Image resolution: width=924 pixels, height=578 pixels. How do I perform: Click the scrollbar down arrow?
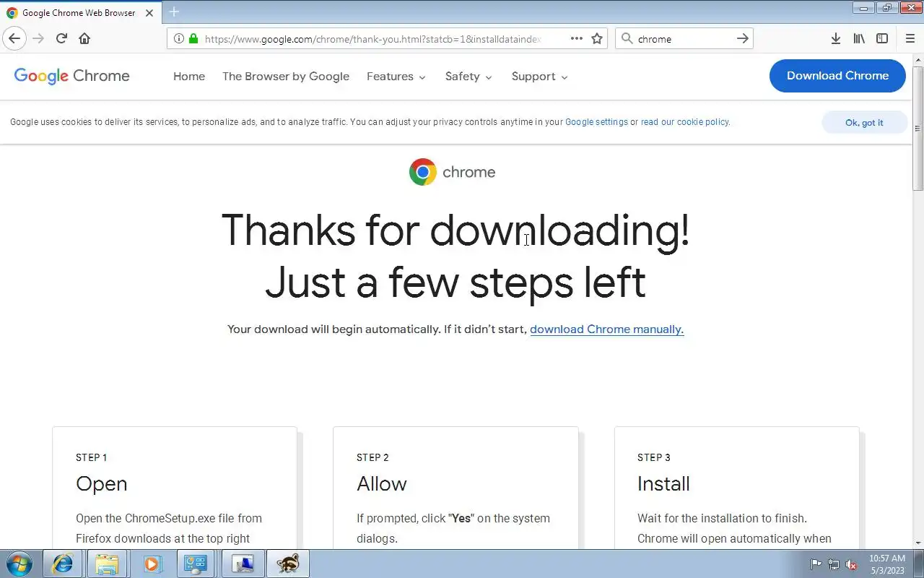pyautogui.click(x=918, y=543)
